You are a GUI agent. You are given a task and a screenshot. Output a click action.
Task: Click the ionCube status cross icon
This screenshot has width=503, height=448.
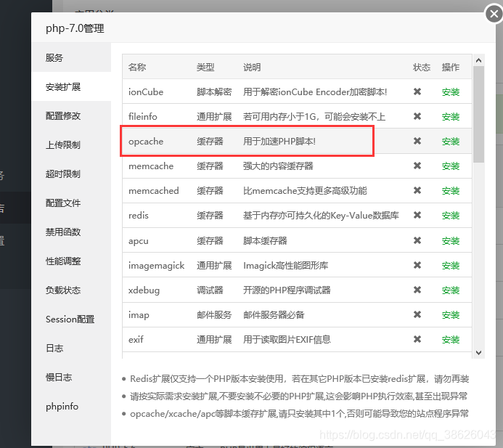[x=417, y=91]
